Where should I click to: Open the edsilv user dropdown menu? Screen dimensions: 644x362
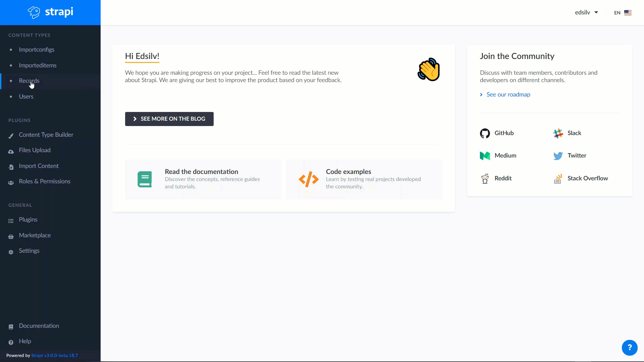point(586,12)
